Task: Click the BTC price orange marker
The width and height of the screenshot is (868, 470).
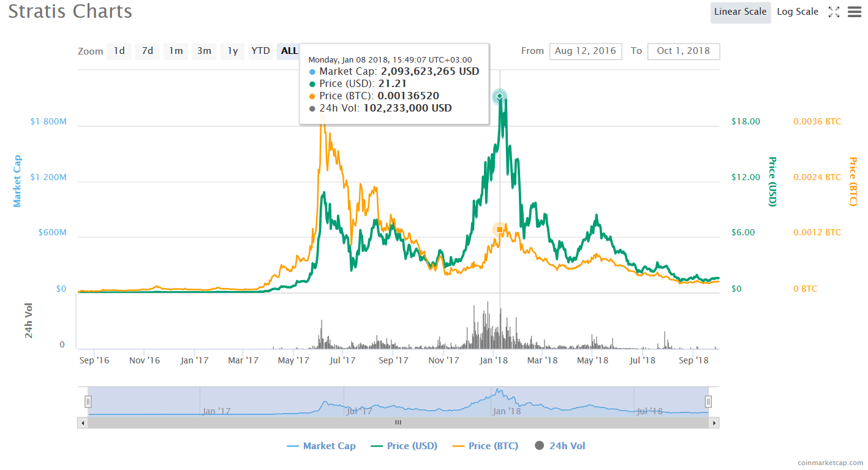Action: 500,230
